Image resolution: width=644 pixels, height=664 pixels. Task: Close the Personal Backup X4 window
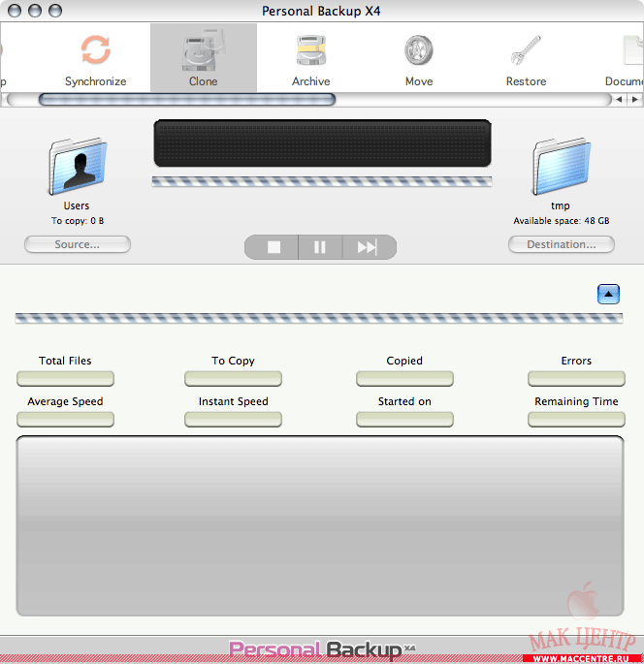(x=15, y=11)
